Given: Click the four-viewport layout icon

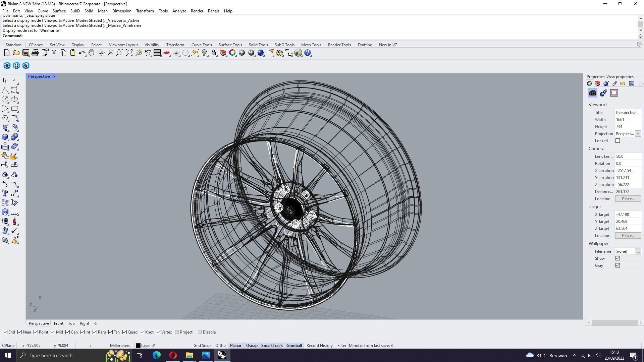Looking at the screenshot, I should [x=157, y=53].
